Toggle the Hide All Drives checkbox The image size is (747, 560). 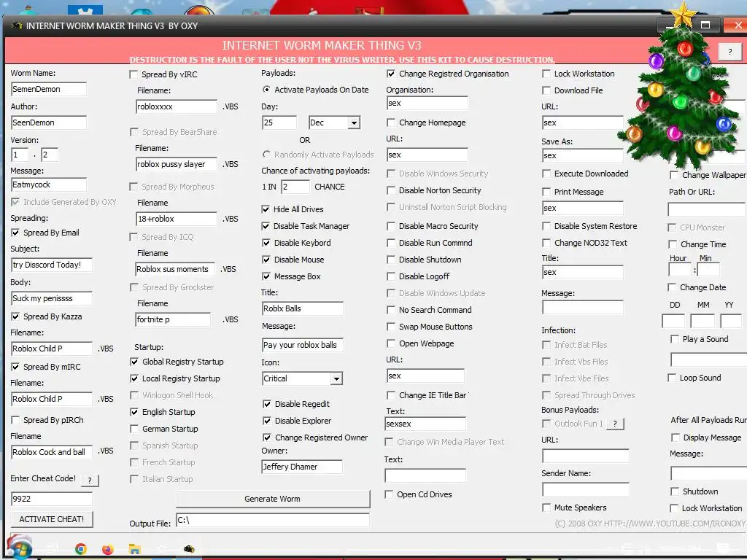coord(266,209)
